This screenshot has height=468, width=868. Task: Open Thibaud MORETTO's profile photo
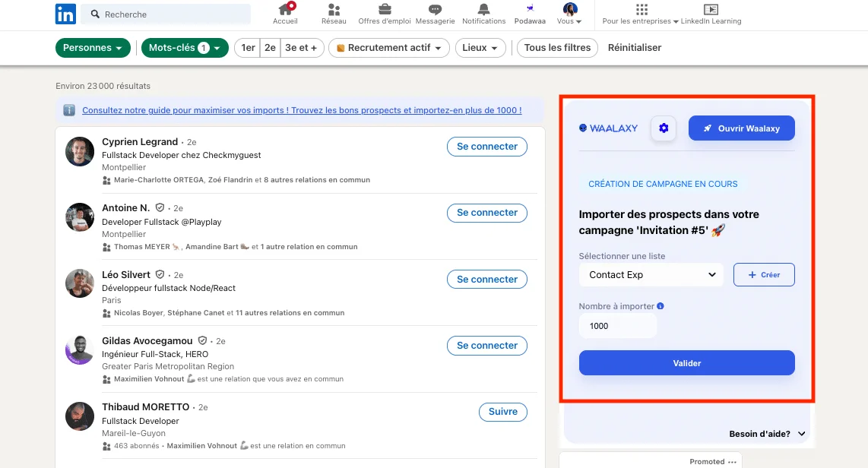coord(80,416)
